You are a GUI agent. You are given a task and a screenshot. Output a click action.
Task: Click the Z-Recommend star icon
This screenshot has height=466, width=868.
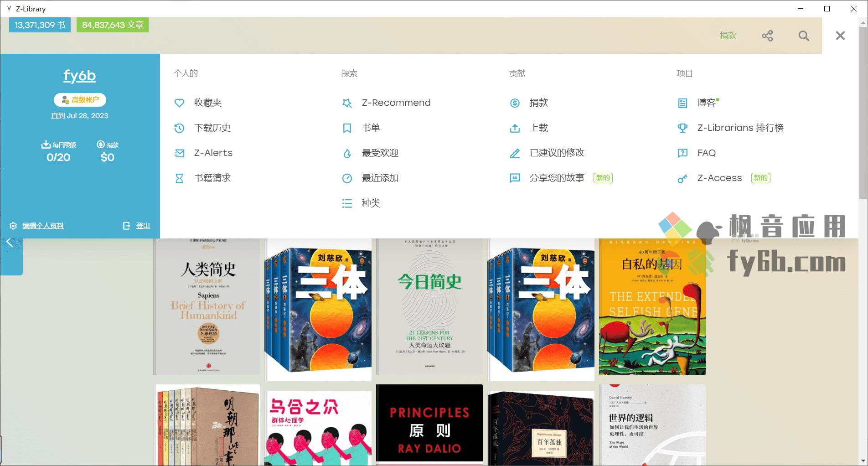click(347, 103)
